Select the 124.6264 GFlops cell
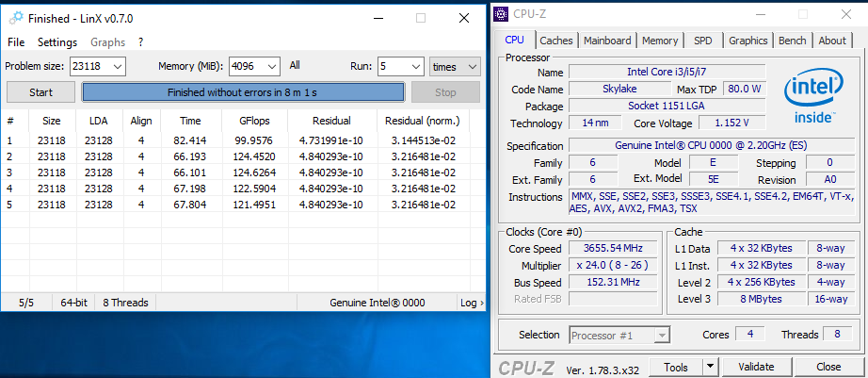Viewport: 868px width, 378px height. point(255,173)
